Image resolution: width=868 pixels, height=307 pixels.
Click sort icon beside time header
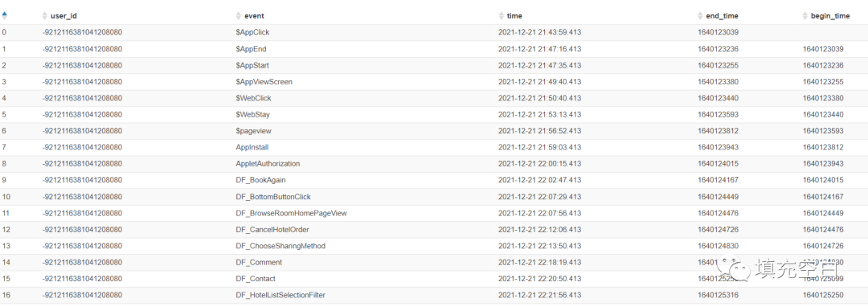coord(501,16)
